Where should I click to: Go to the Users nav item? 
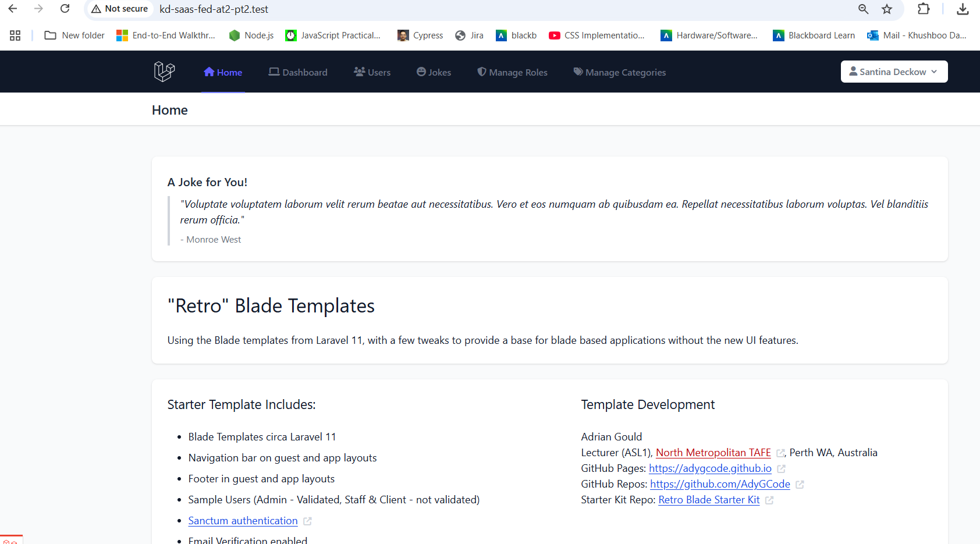click(372, 72)
